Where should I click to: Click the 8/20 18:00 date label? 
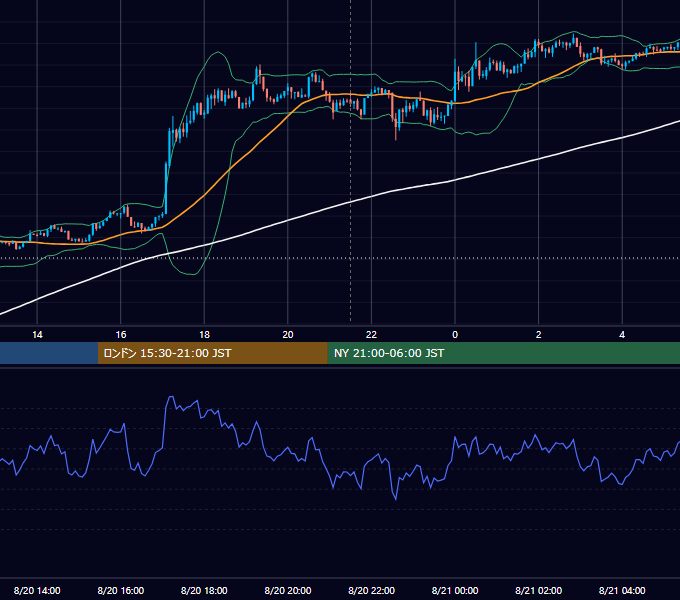pyautogui.click(x=204, y=590)
